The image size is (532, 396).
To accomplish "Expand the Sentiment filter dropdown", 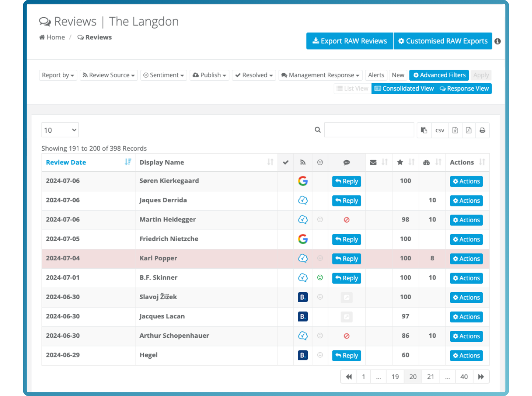I will pos(164,75).
